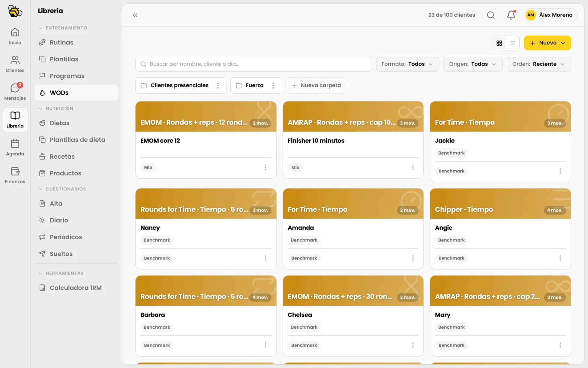Open options menu for Amanda card
Image resolution: width=588 pixels, height=368 pixels.
413,258
